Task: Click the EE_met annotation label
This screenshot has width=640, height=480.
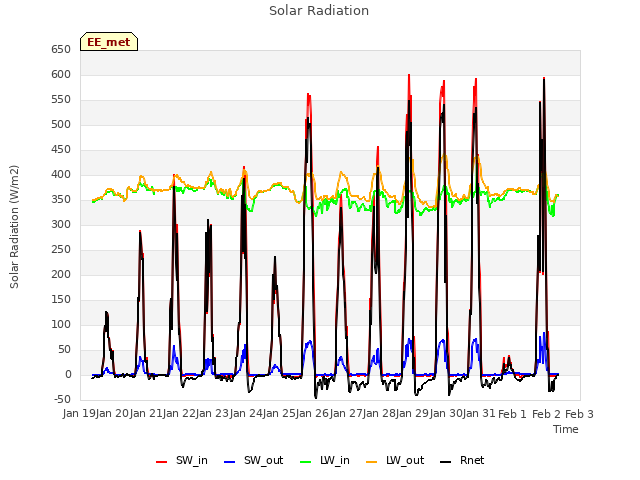Action: pos(109,42)
